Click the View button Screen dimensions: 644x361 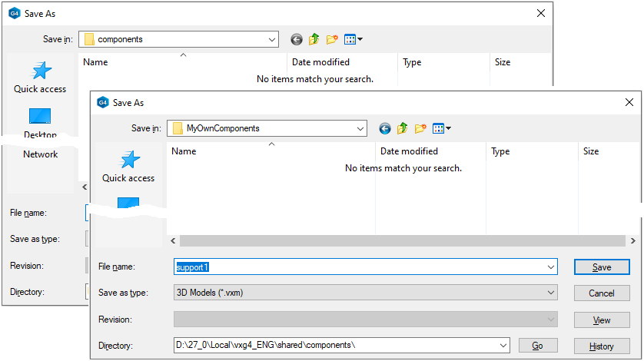click(602, 320)
